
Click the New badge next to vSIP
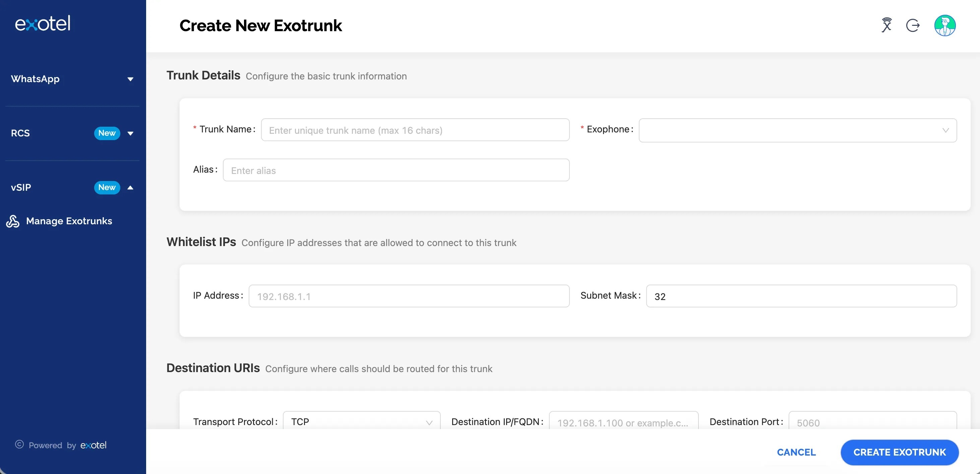click(107, 187)
